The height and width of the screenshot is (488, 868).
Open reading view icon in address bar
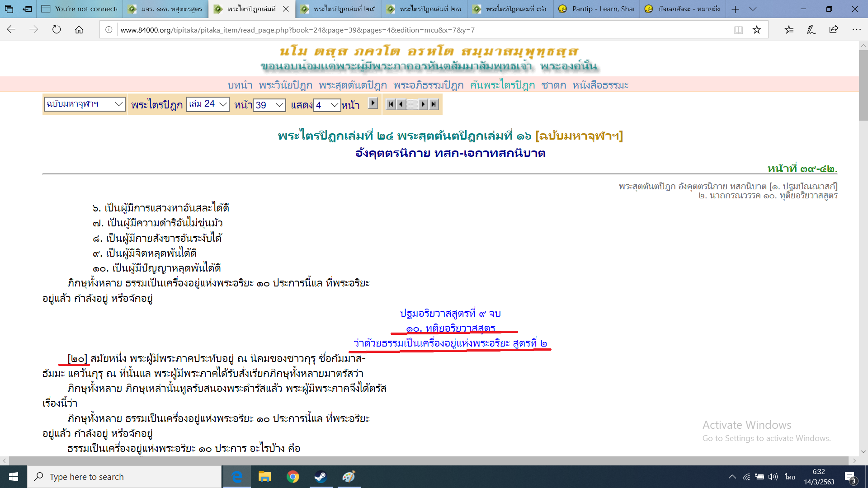tap(738, 30)
